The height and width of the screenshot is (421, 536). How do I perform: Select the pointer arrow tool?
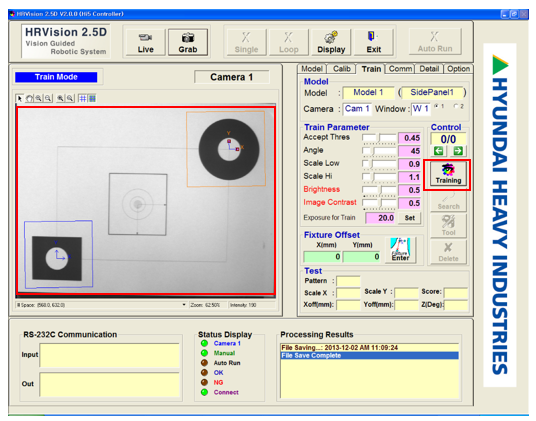click(19, 98)
